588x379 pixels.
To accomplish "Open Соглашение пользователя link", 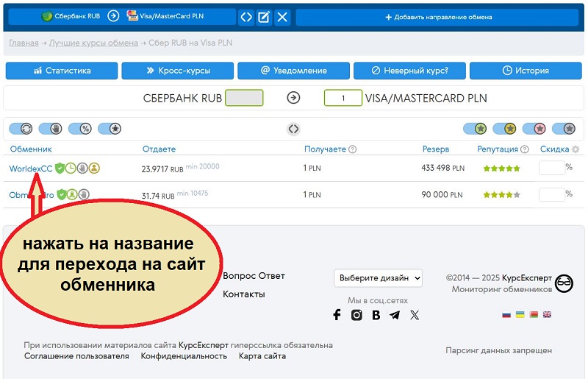I will pos(76,356).
